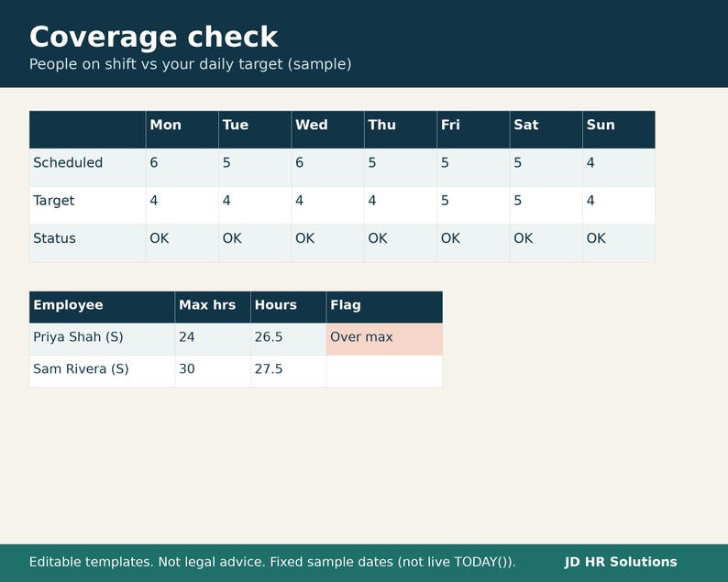Select the Sun column header
Image resolution: width=728 pixels, height=582 pixels.
(619, 129)
